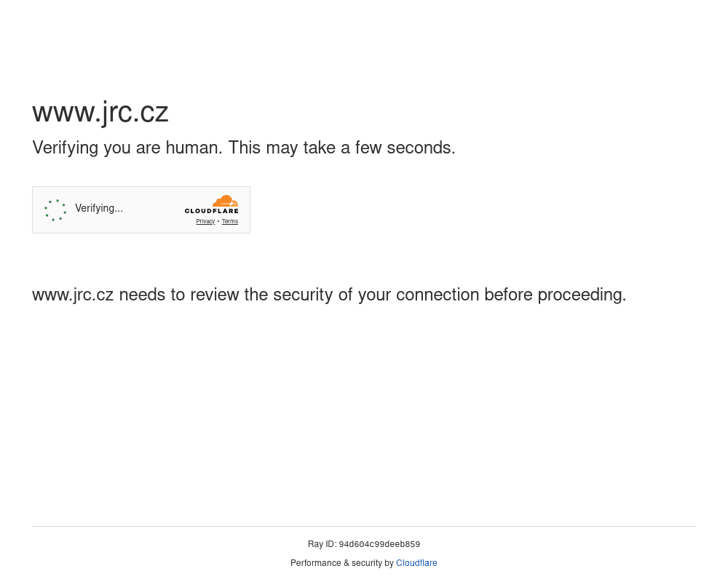728x582 pixels.
Task: Click the "Performance & security by" text
Action: click(x=341, y=563)
